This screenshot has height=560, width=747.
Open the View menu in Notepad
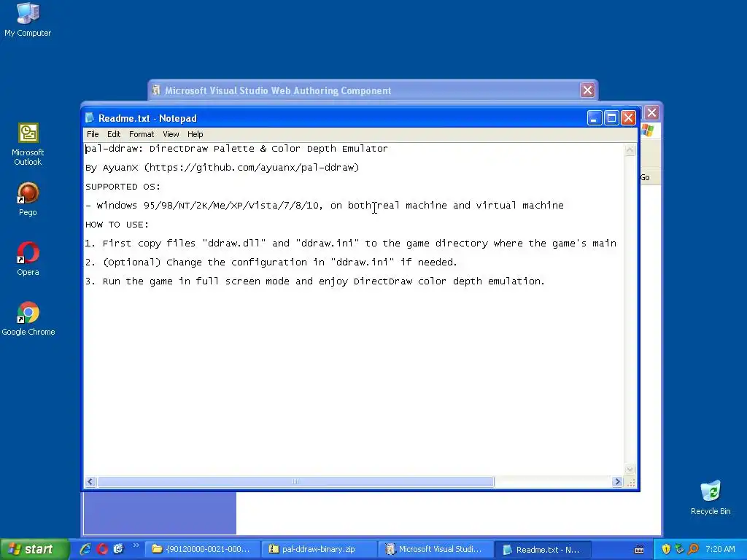pyautogui.click(x=171, y=134)
